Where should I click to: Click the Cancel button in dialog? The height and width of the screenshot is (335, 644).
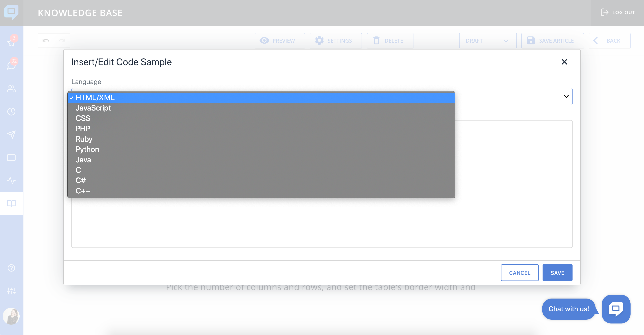point(520,273)
